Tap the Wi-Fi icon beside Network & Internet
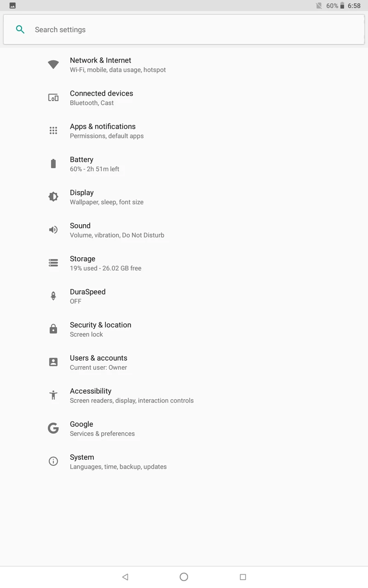The height and width of the screenshot is (588, 368). pos(53,64)
